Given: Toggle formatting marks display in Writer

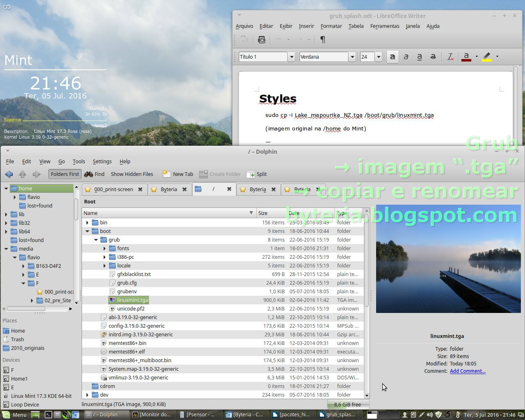Looking at the screenshot, I should (322, 40).
